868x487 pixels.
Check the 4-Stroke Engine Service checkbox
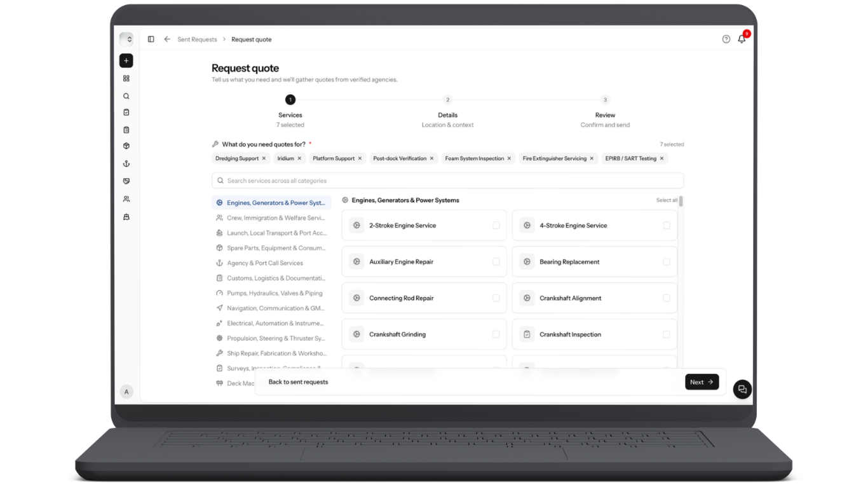click(x=667, y=225)
